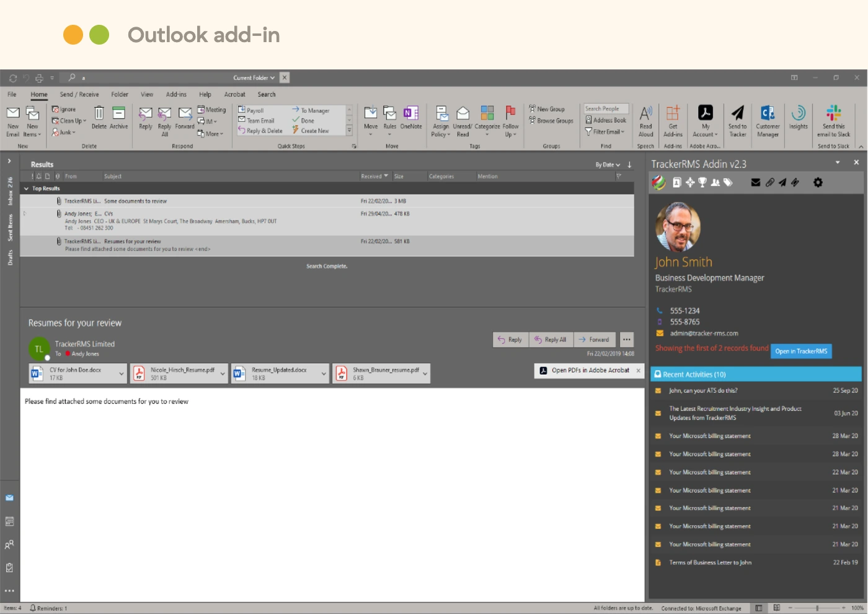The image size is (868, 614).
Task: Click Send this email to Slack
Action: point(833,121)
